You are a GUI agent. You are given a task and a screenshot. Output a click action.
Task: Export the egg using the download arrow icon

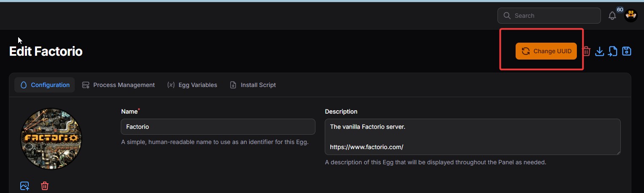pyautogui.click(x=599, y=51)
